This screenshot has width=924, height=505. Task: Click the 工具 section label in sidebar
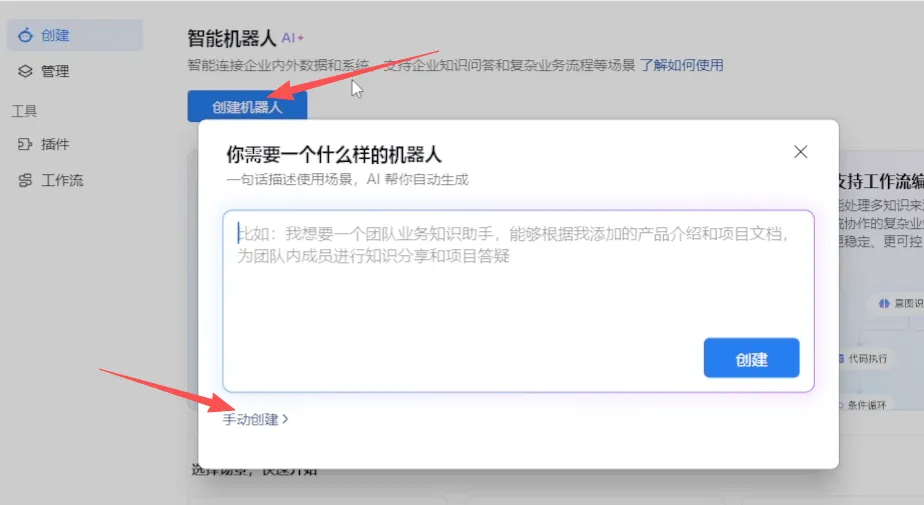click(x=25, y=111)
